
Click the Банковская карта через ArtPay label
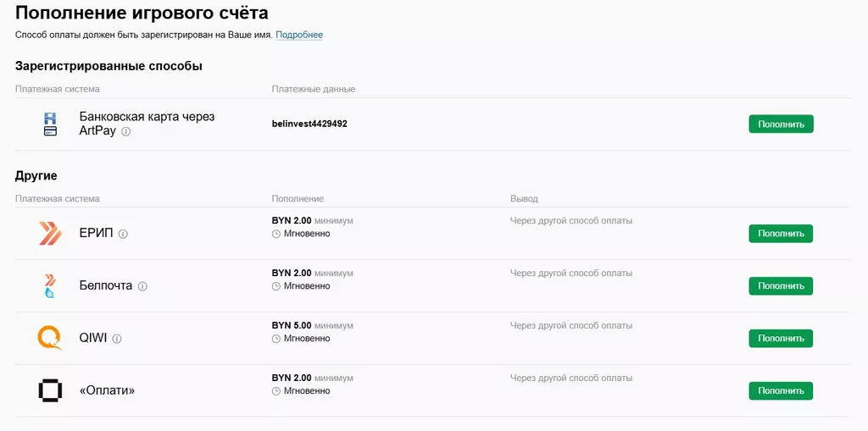[x=147, y=117]
